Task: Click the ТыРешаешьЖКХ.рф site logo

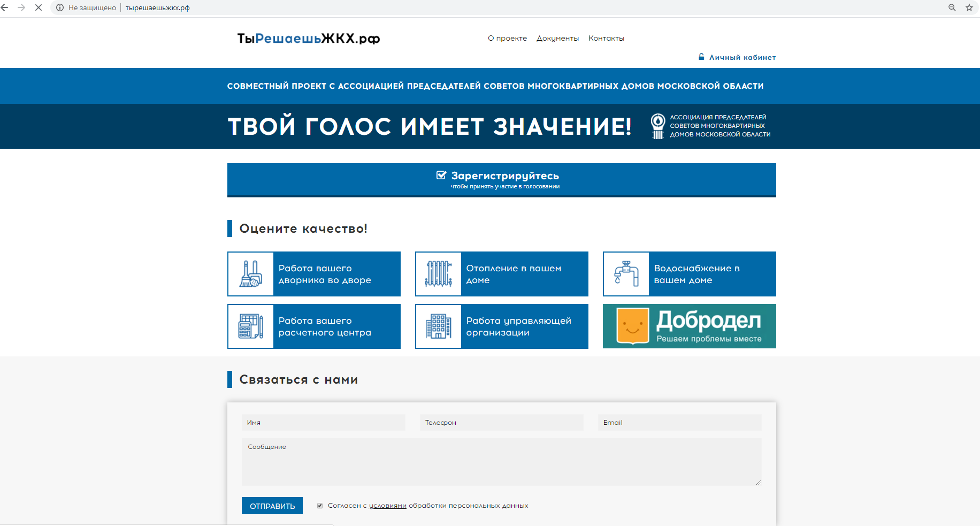Action: (x=309, y=39)
